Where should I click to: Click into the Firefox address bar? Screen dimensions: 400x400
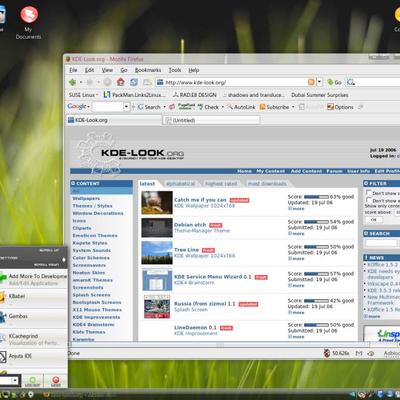click(235, 82)
